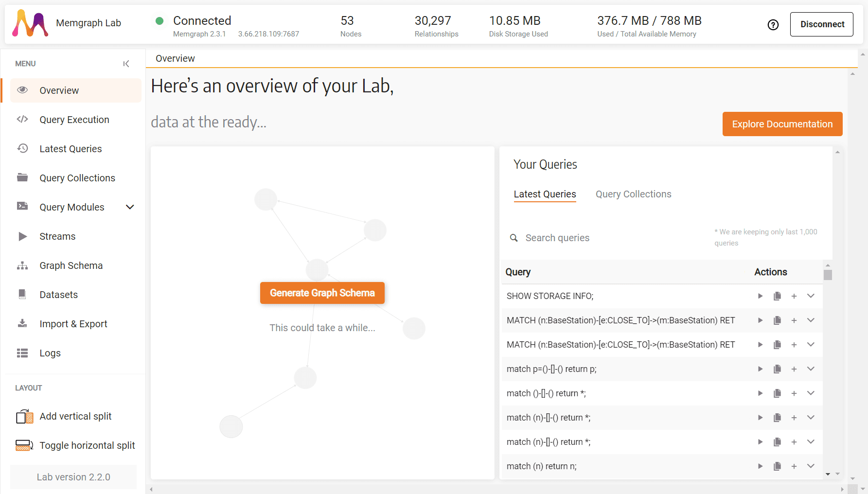868x494 pixels.
Task: Open the Memgraph Lab logo
Action: [30, 23]
